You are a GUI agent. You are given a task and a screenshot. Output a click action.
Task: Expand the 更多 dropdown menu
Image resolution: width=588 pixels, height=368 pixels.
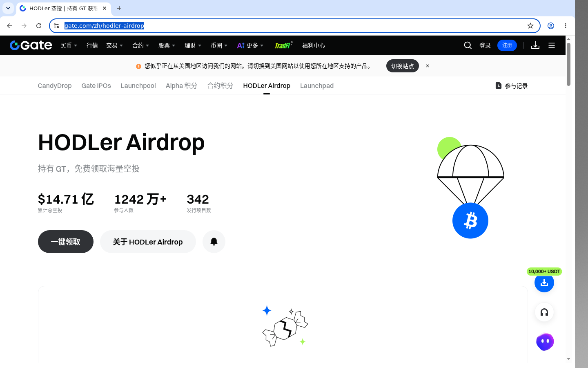click(250, 45)
